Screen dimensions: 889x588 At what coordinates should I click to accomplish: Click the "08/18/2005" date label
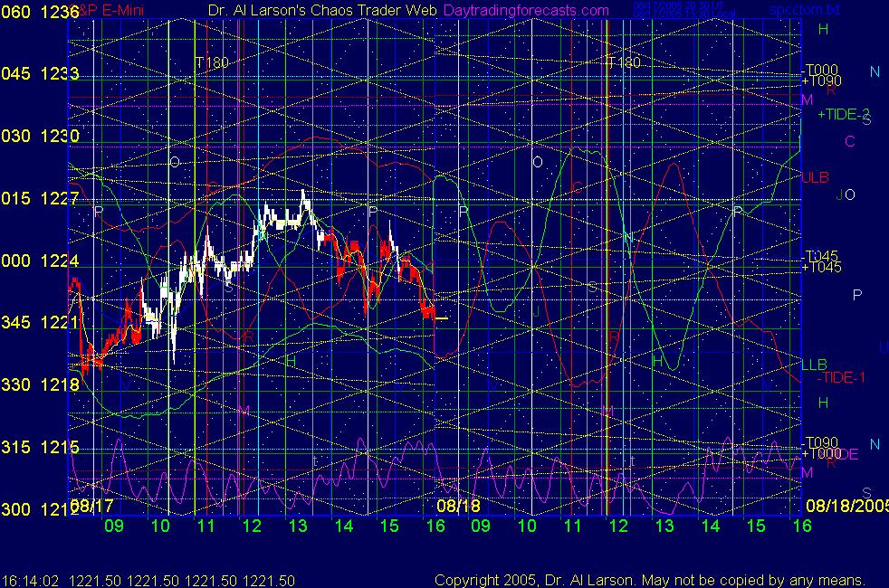pos(847,506)
